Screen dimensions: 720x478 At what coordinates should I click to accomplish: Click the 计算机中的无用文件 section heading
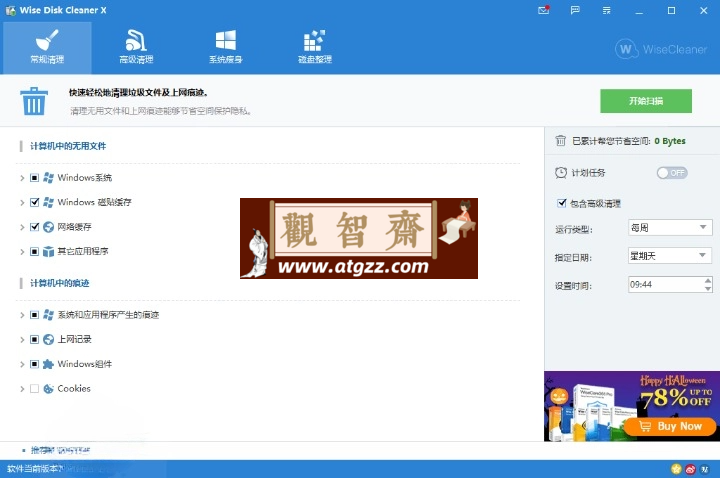pos(68,146)
